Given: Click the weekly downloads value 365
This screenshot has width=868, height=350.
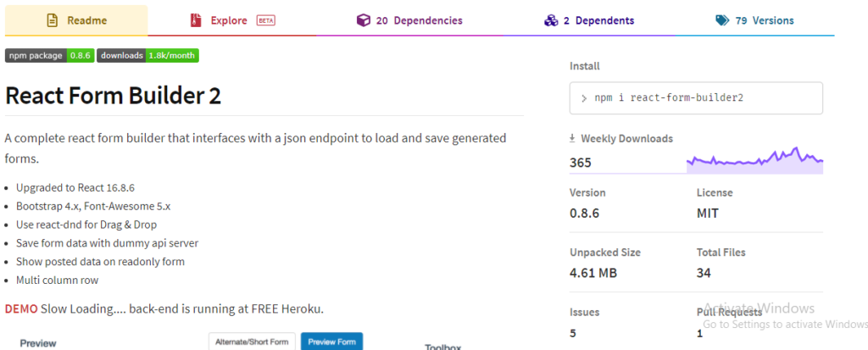Looking at the screenshot, I should point(580,163).
